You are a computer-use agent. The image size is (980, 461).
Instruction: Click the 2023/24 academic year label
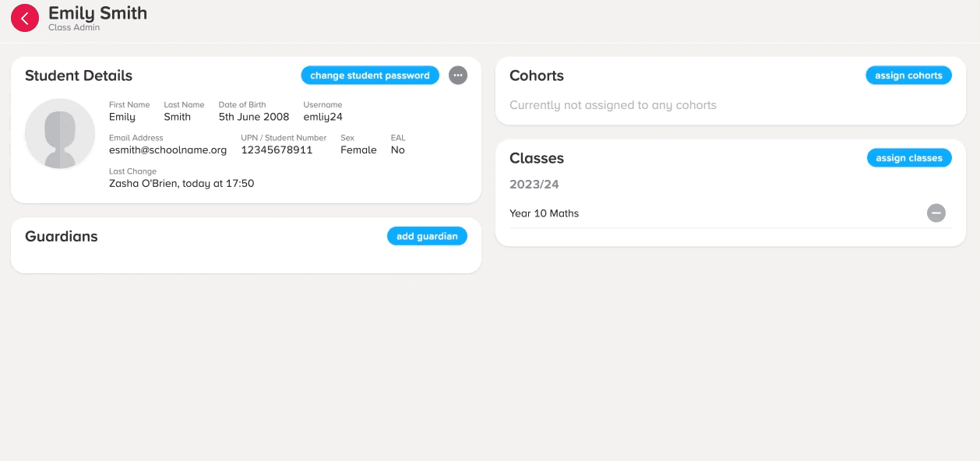pos(534,185)
